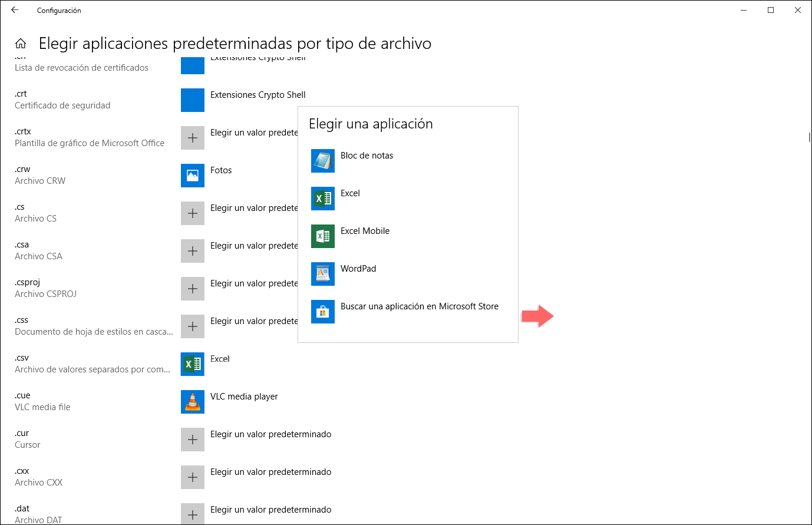This screenshot has width=812, height=525.
Task: Click 'VLC media file' description
Action: [x=42, y=407]
